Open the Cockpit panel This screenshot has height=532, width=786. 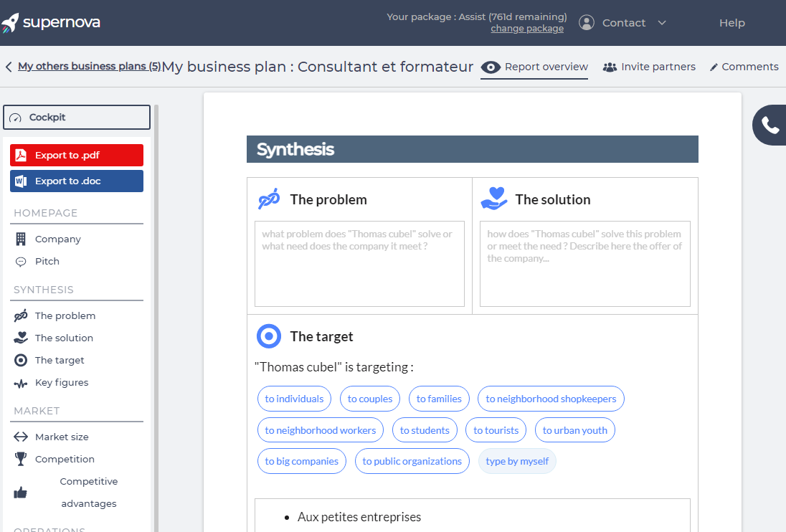[x=77, y=118]
